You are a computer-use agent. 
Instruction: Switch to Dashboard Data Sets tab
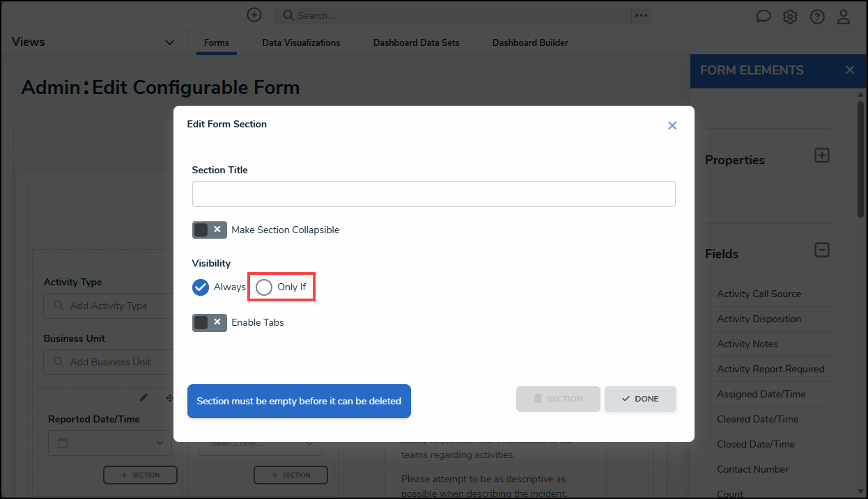417,42
